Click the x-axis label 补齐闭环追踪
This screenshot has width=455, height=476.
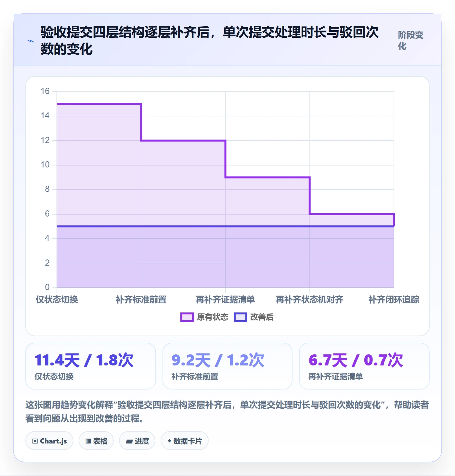click(x=394, y=299)
